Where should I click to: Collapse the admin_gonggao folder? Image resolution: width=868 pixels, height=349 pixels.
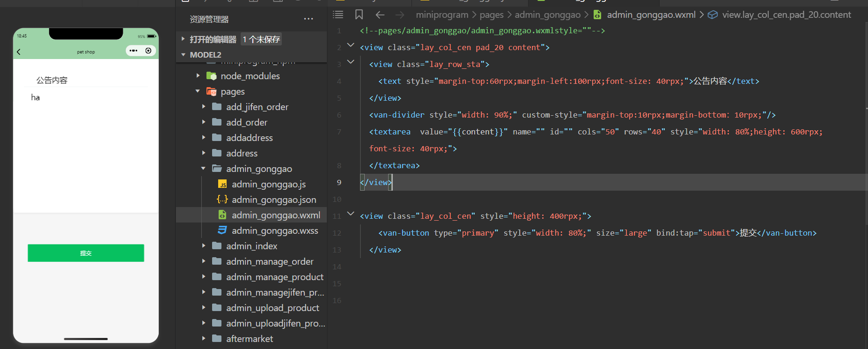259,169
